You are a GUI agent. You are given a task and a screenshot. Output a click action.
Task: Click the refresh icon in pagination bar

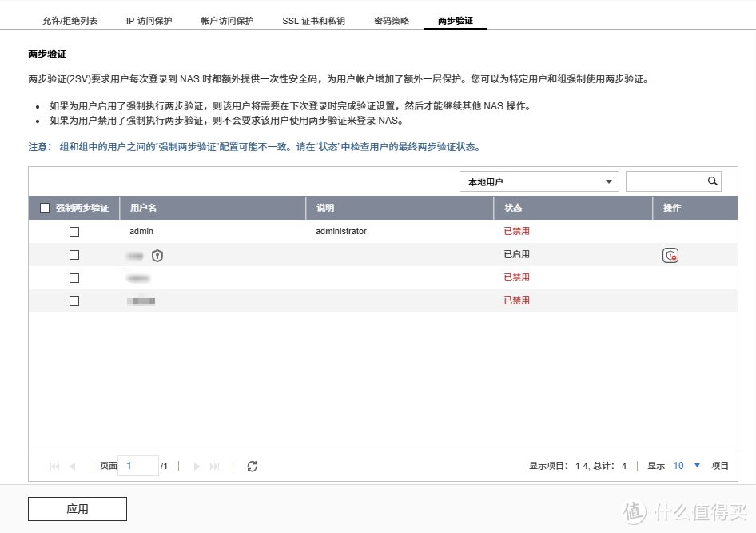(253, 466)
